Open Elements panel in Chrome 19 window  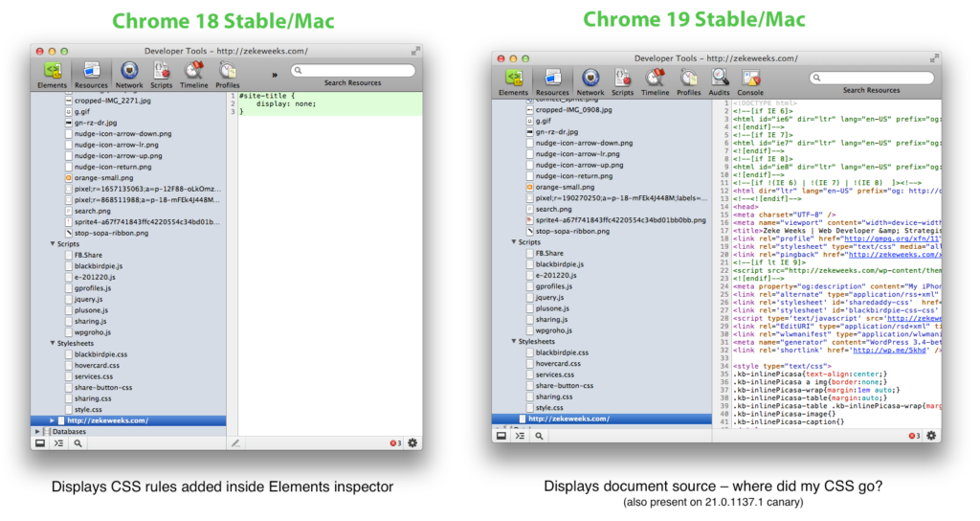point(513,82)
